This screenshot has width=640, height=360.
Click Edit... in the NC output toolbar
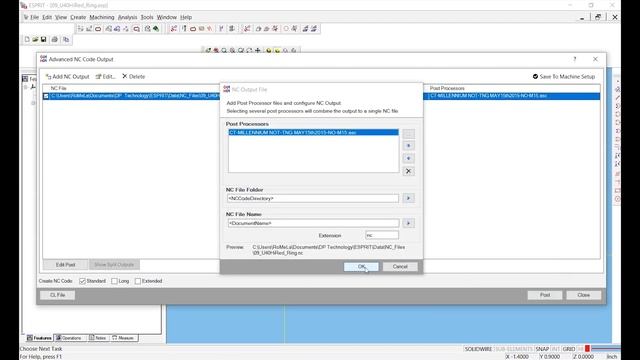(106, 77)
